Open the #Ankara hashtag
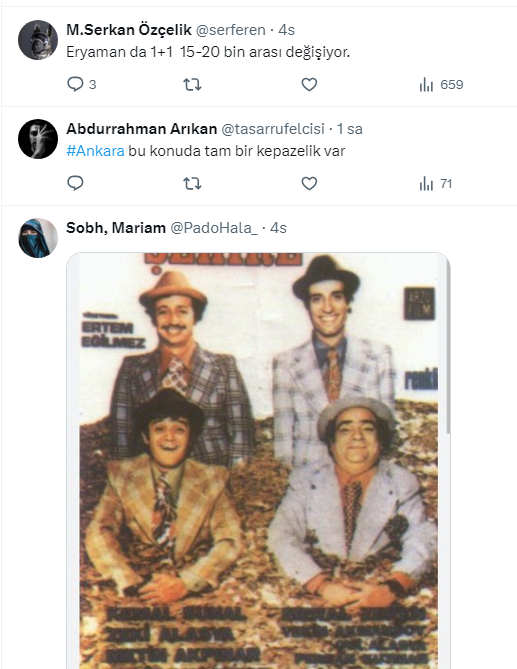The image size is (517, 669). tap(95, 151)
